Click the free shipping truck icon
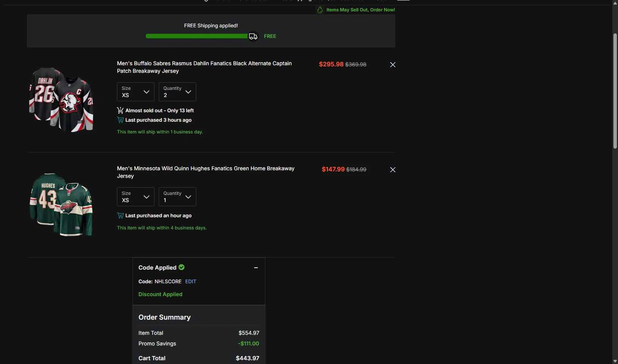The image size is (618, 364). (x=253, y=36)
